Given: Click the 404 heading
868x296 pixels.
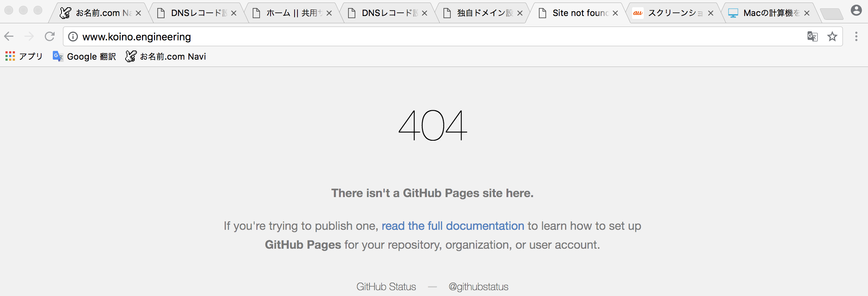Looking at the screenshot, I should (433, 125).
